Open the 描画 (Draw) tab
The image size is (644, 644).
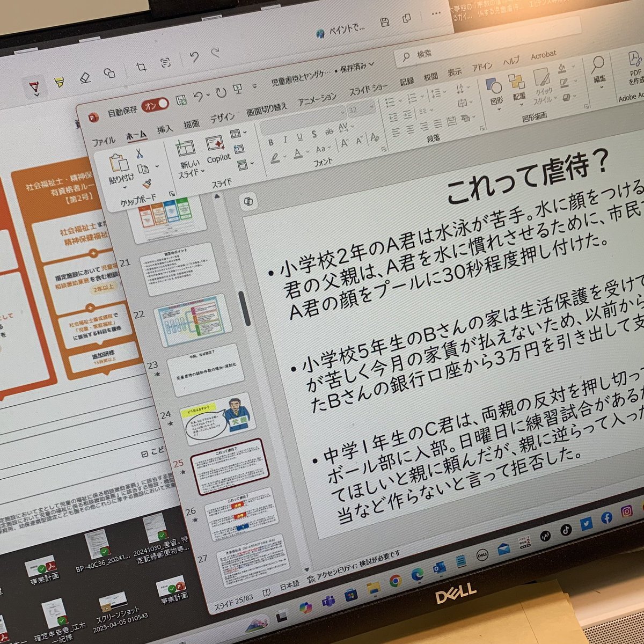coord(191,125)
